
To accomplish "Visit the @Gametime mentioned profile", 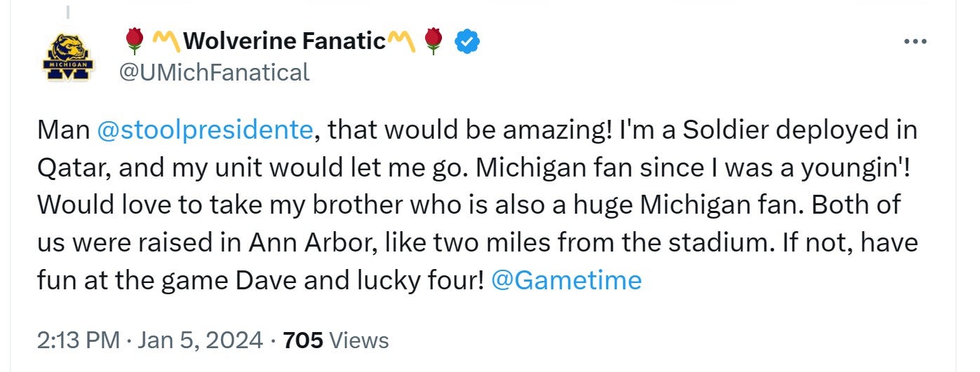I will pos(567,280).
